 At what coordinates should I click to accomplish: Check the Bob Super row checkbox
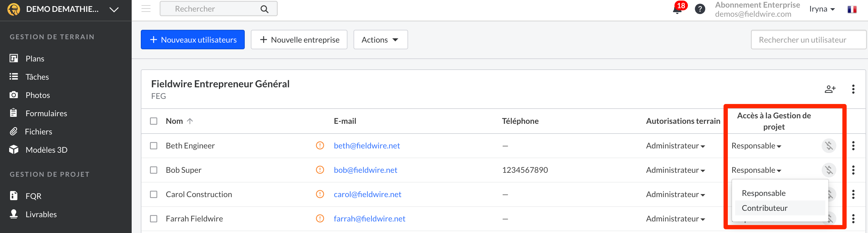coord(154,170)
